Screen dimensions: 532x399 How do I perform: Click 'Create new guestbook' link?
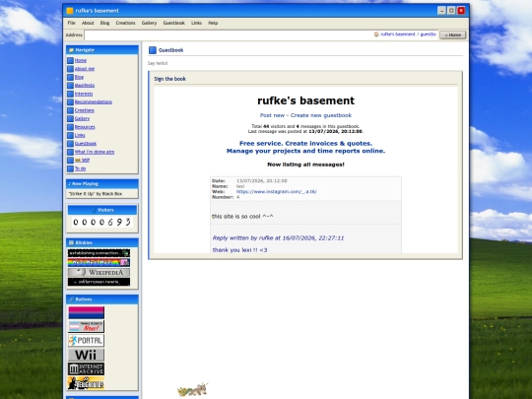coord(321,115)
